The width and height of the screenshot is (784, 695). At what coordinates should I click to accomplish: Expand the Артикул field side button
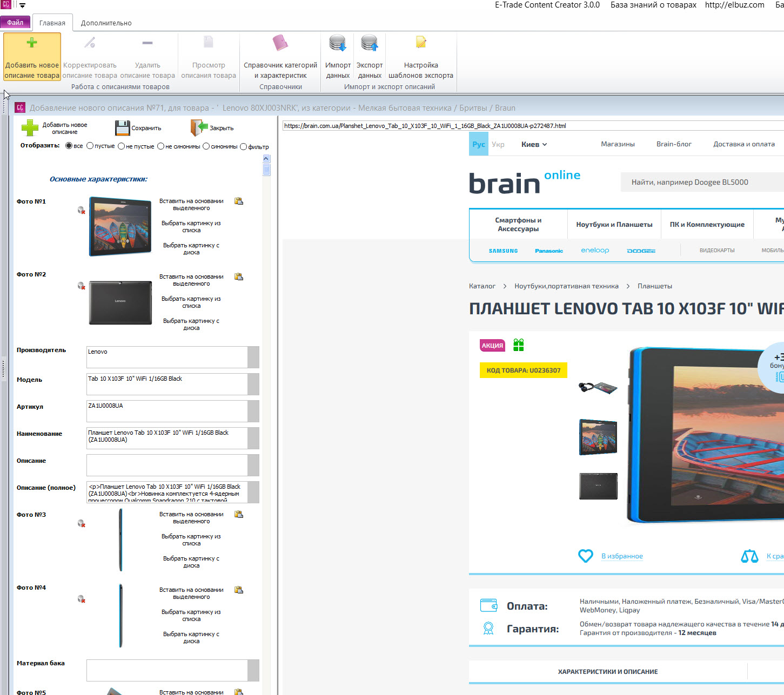[x=253, y=411]
